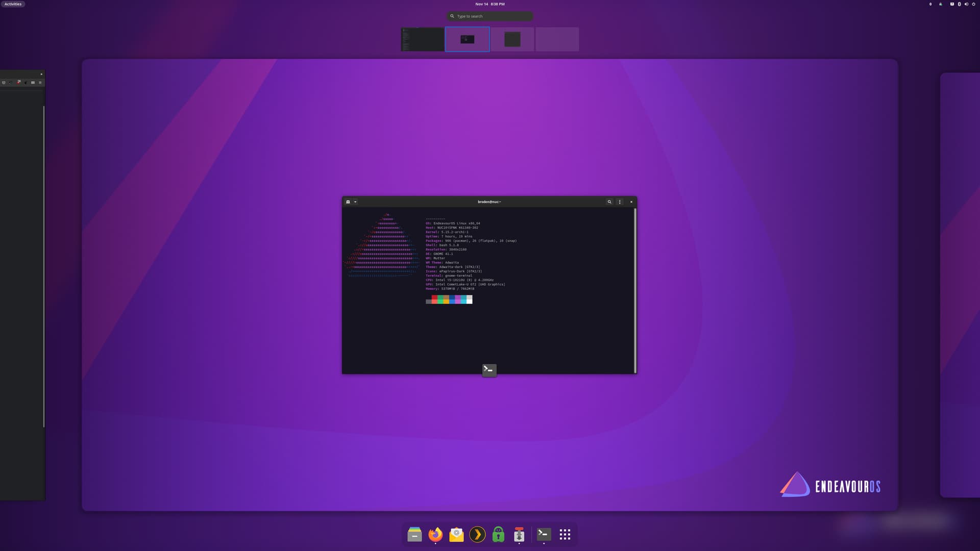Image resolution: width=980 pixels, height=551 pixels.
Task: Open hamburger menu in left window toolbar
Action: point(40,83)
